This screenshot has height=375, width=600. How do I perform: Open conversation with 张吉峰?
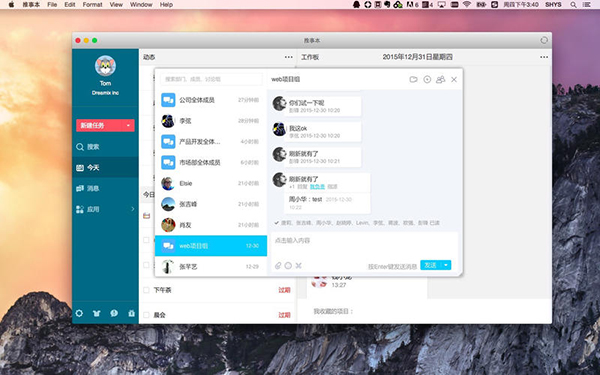[x=211, y=204]
